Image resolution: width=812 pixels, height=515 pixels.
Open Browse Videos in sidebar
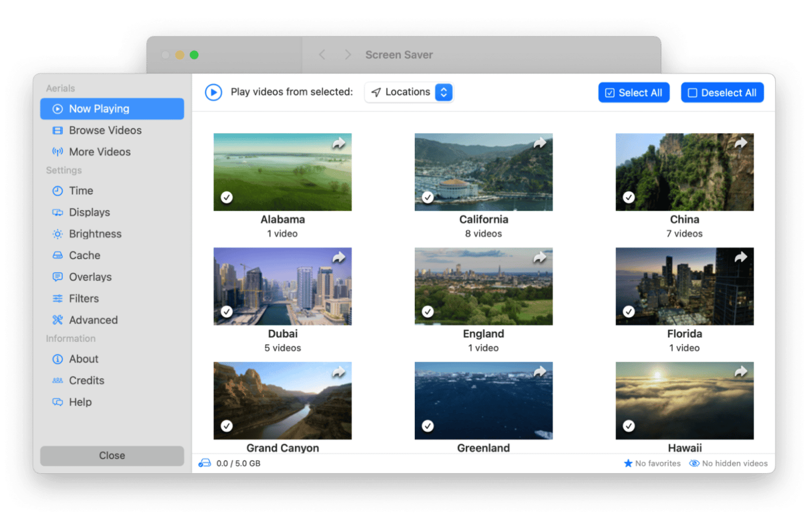pos(105,131)
